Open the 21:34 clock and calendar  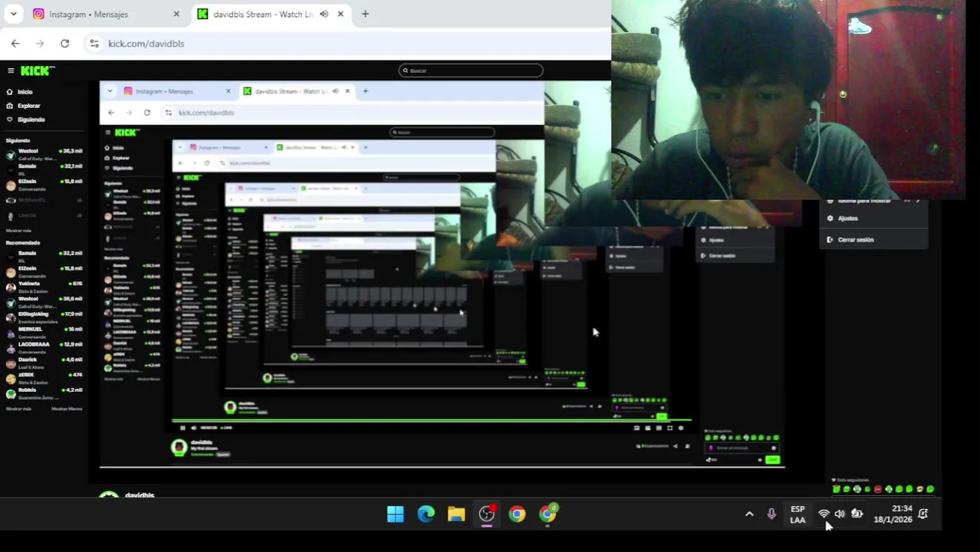pyautogui.click(x=893, y=514)
